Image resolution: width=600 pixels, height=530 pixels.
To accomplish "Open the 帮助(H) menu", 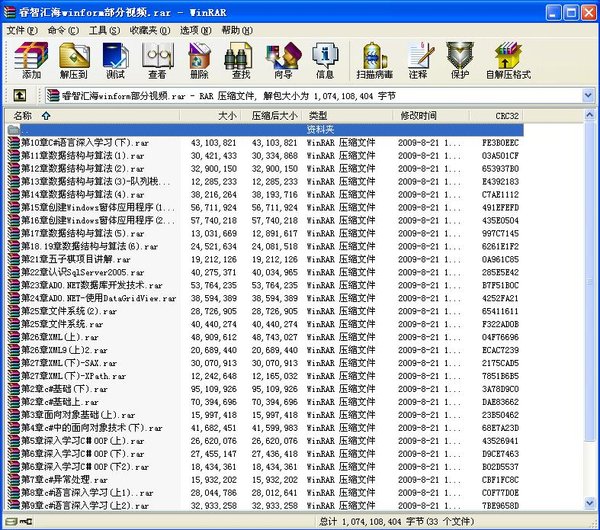I will coord(237,30).
